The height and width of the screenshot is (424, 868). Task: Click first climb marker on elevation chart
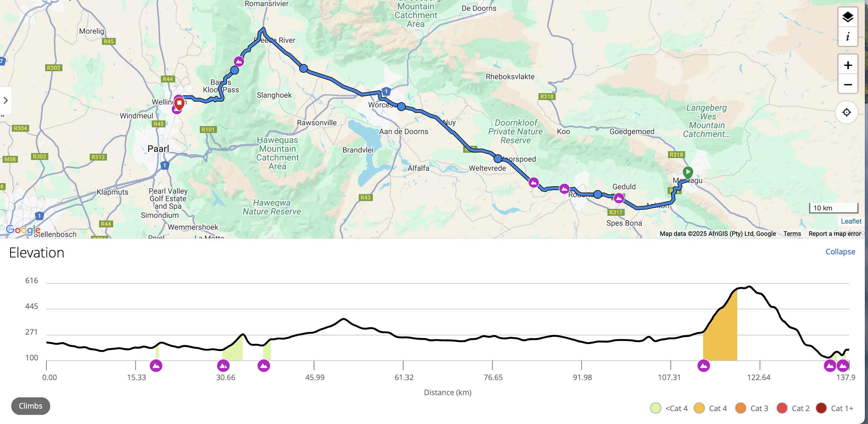[x=156, y=365]
